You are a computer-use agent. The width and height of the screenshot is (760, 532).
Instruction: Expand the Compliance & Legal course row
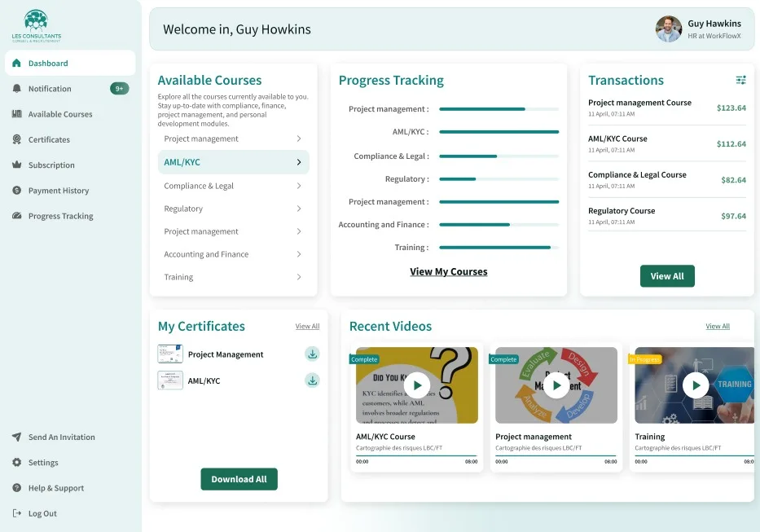pos(233,186)
